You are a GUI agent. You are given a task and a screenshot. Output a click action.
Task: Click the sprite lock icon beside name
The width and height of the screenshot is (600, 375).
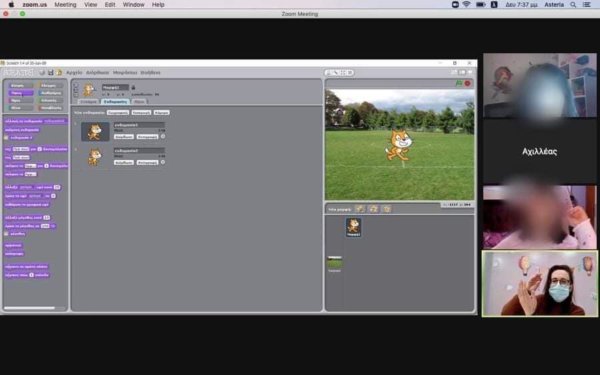[133, 87]
